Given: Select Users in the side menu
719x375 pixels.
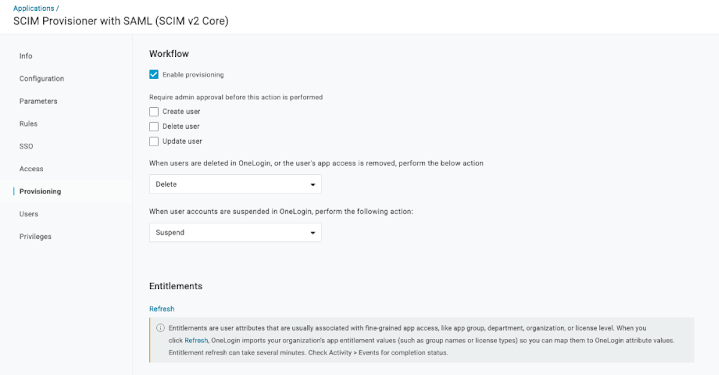Looking at the screenshot, I should pyautogui.click(x=29, y=214).
